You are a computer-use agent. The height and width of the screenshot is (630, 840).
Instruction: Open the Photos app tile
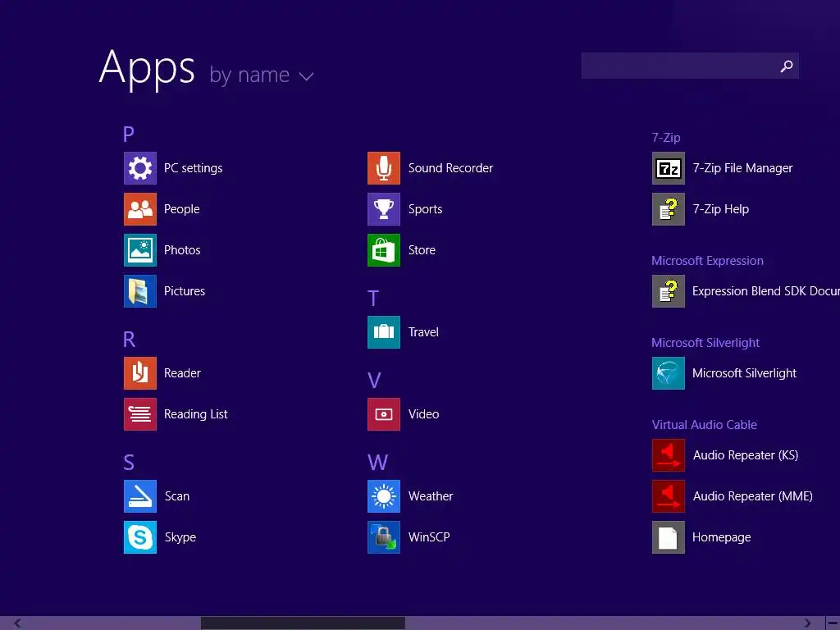[x=139, y=250]
